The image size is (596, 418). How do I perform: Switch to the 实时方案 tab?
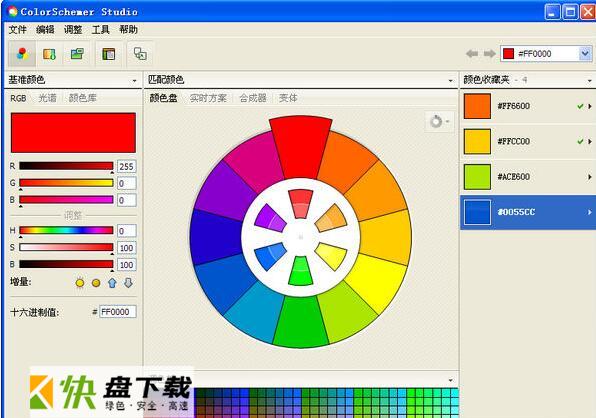(208, 98)
